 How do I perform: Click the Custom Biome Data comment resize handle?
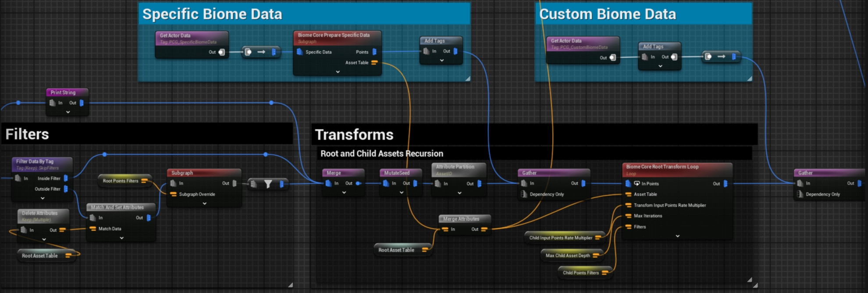[750, 78]
